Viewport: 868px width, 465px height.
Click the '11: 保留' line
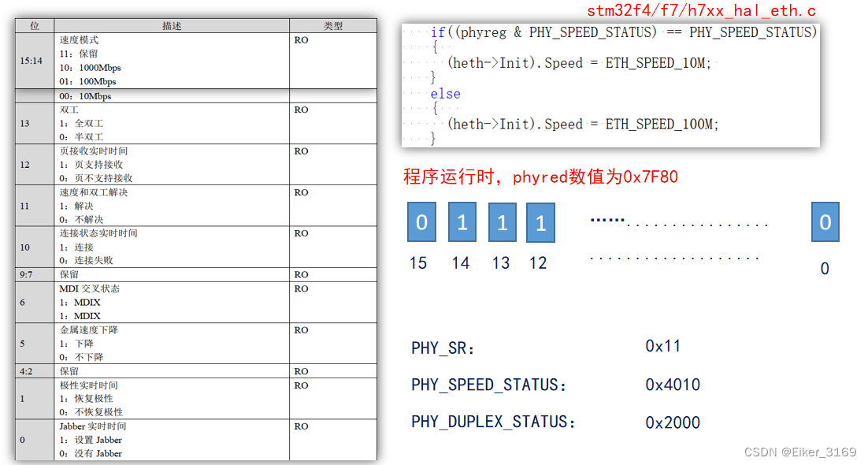click(x=79, y=54)
